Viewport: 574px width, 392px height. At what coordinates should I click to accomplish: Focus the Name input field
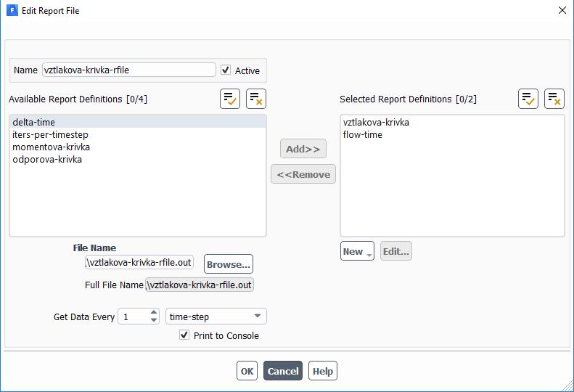click(129, 70)
